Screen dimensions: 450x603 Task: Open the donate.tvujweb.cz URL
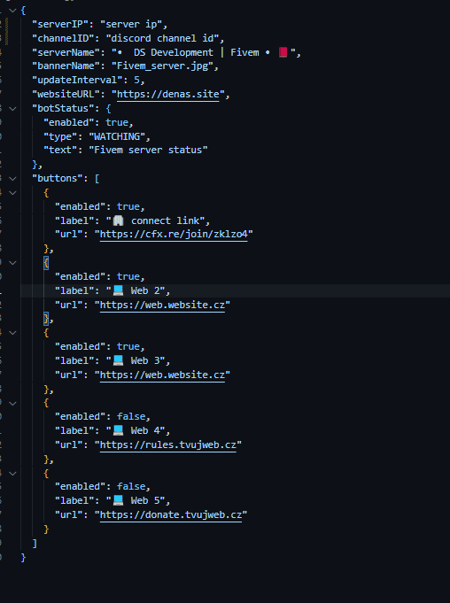[x=171, y=515]
